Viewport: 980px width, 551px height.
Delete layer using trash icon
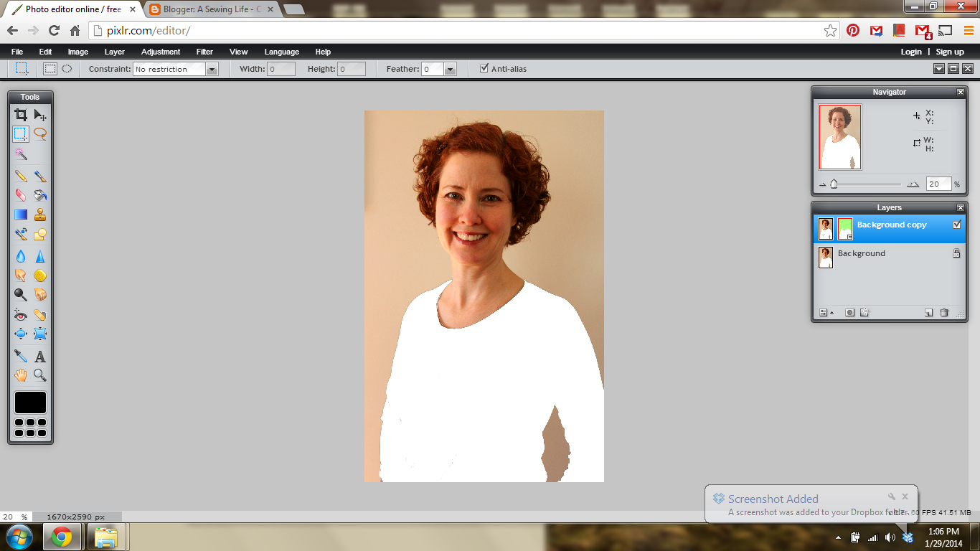[944, 312]
